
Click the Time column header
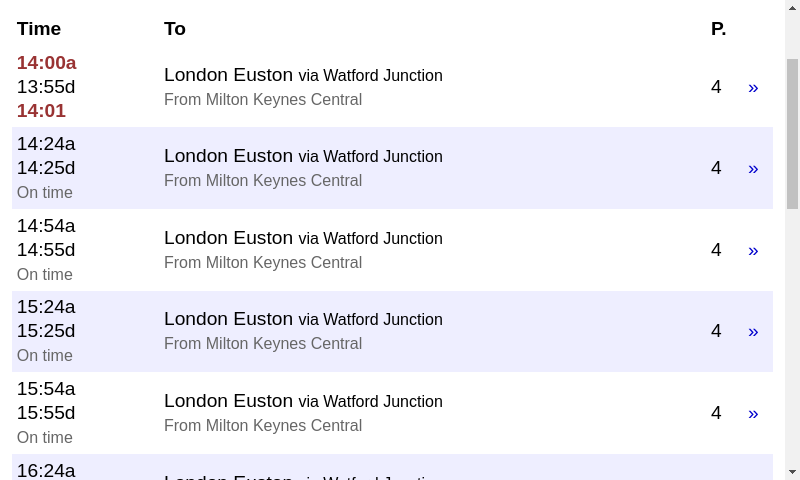(39, 29)
